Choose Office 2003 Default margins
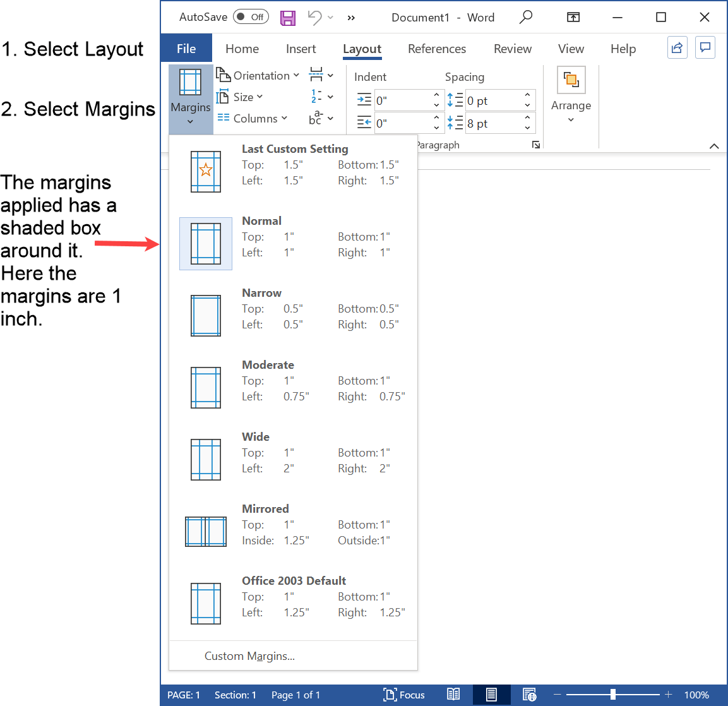 point(293,603)
